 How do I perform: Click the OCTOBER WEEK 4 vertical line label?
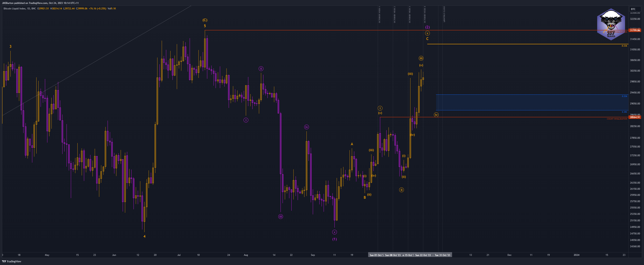tap(425, 14)
